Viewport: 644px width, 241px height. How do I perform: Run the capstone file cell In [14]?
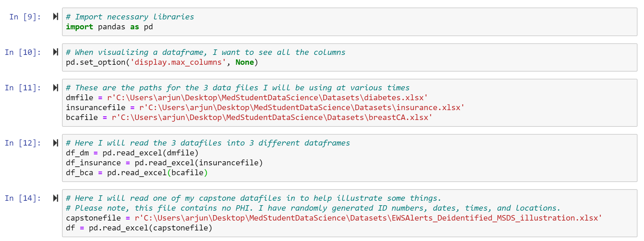pos(56,198)
